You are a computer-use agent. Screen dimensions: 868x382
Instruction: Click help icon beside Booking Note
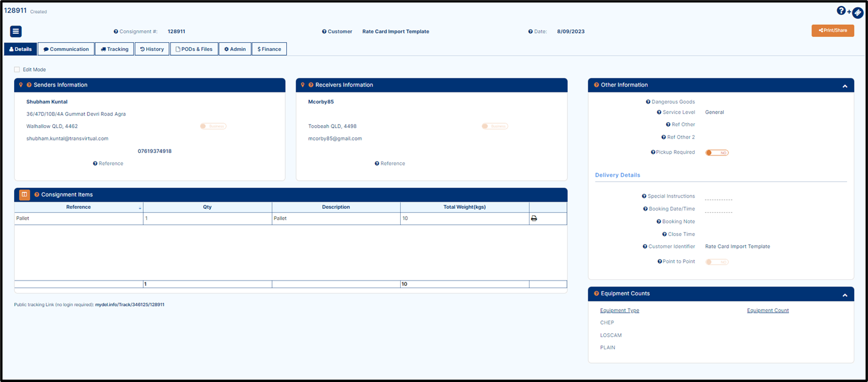tap(658, 221)
